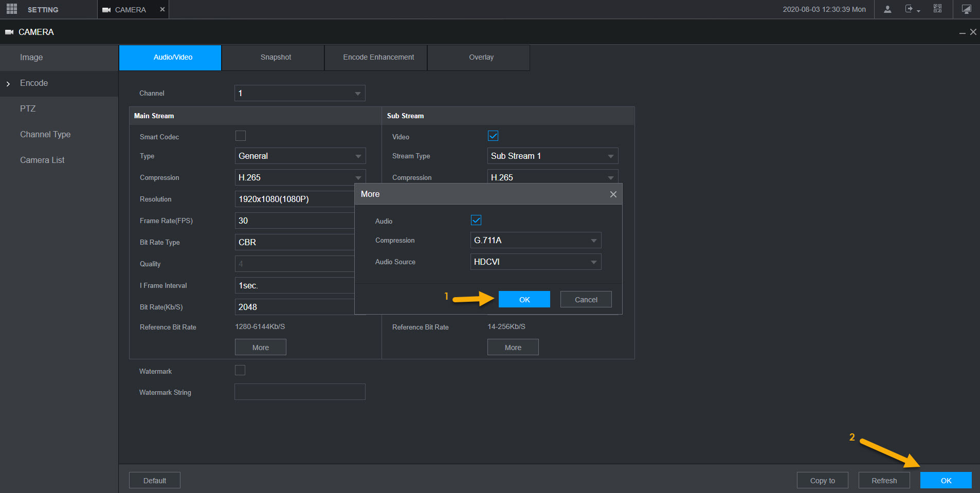The height and width of the screenshot is (493, 980).
Task: Open the Encode Enhancement tab
Action: pyautogui.click(x=378, y=57)
